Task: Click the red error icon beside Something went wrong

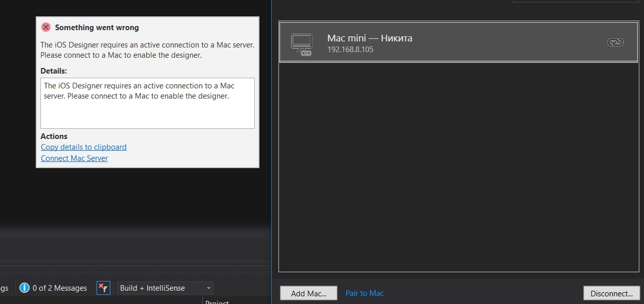Action: (46, 28)
